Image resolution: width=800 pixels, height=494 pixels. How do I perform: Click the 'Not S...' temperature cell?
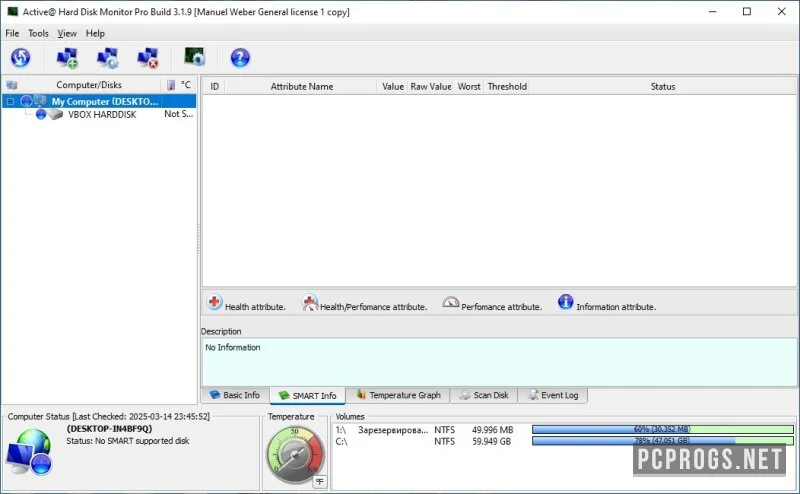[x=178, y=114]
